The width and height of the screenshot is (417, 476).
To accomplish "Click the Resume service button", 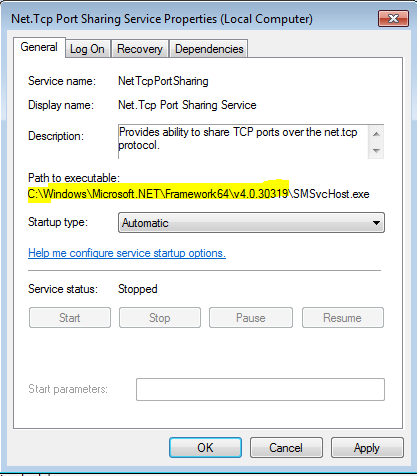I will [343, 318].
